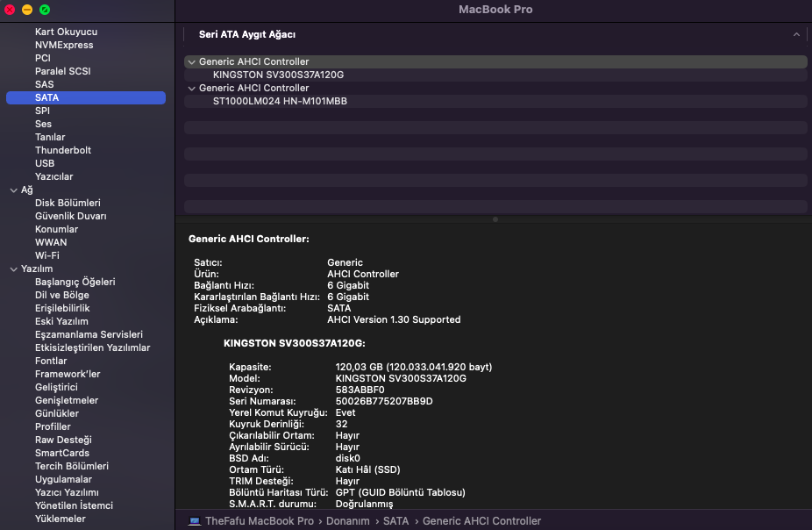Collapse the first Generic AHCI Controller row
The height and width of the screenshot is (530, 812).
[x=192, y=62]
